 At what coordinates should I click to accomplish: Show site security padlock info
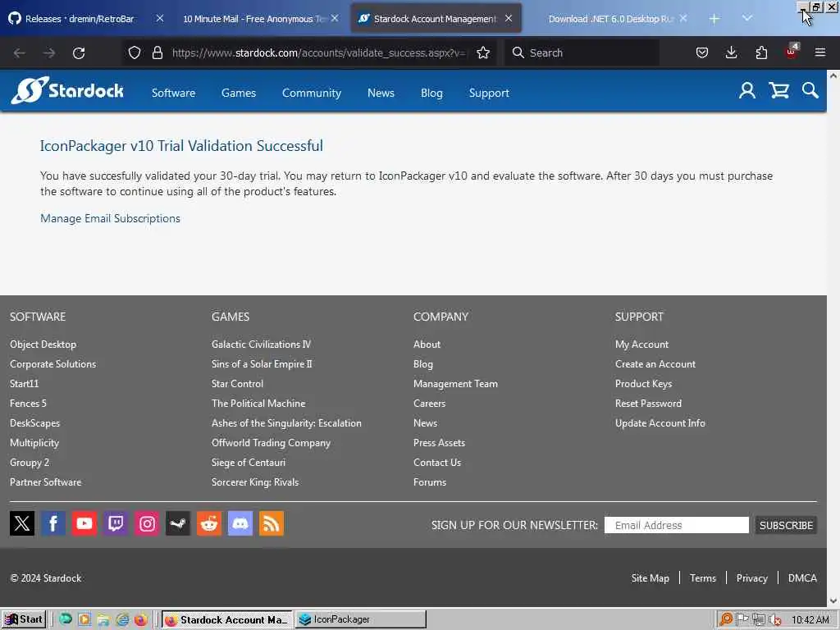(x=157, y=52)
